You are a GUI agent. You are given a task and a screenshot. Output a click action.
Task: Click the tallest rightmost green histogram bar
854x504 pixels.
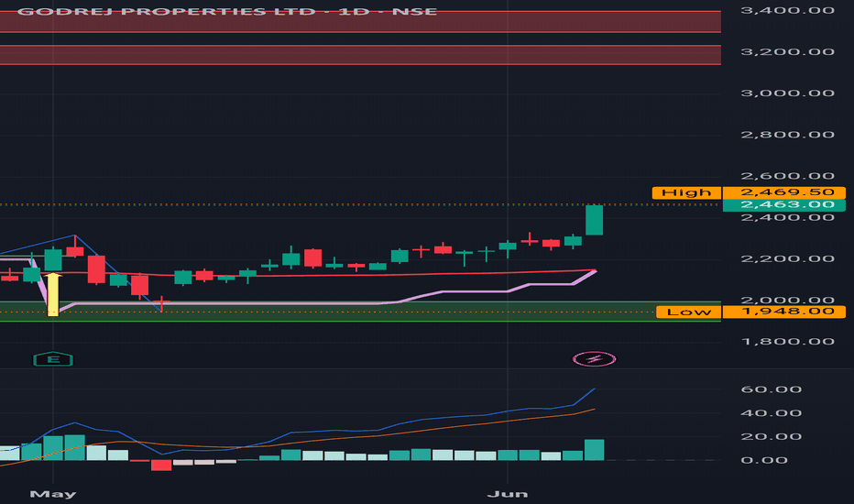click(594, 450)
